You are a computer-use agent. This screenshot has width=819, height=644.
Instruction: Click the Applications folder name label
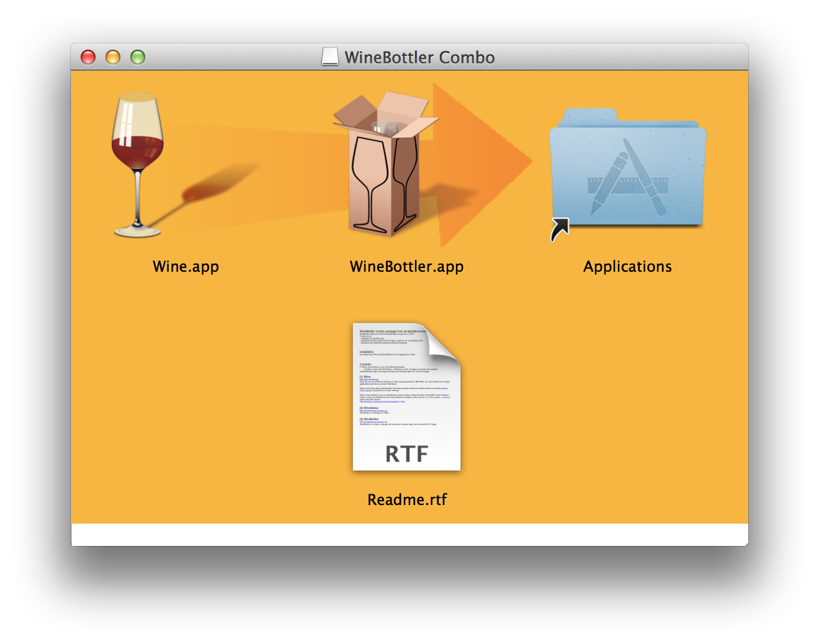[x=627, y=267]
